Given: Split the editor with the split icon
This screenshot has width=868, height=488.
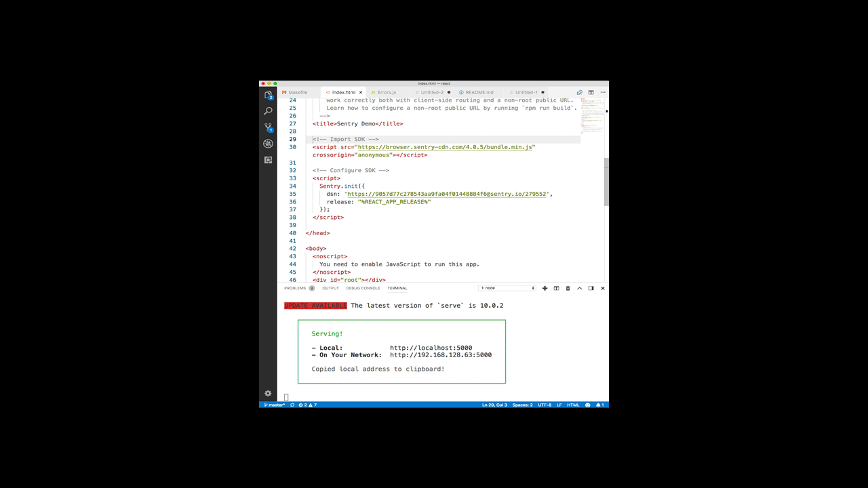Looking at the screenshot, I should click(591, 92).
